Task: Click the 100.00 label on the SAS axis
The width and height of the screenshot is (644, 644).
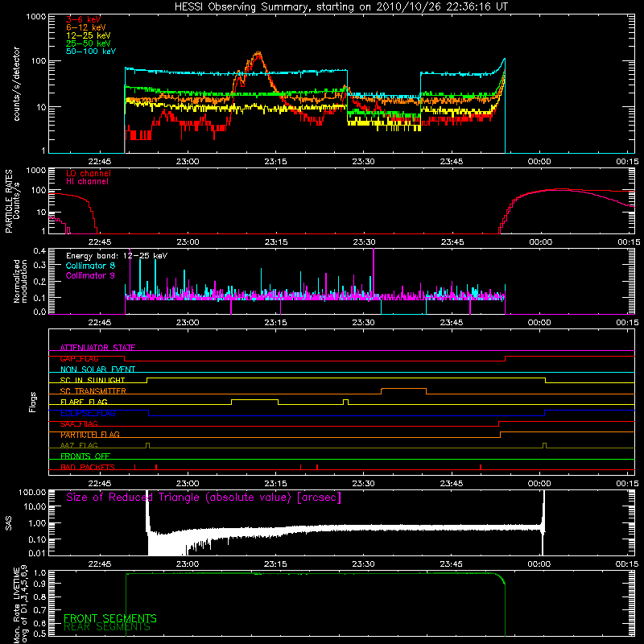Action: tap(32, 492)
